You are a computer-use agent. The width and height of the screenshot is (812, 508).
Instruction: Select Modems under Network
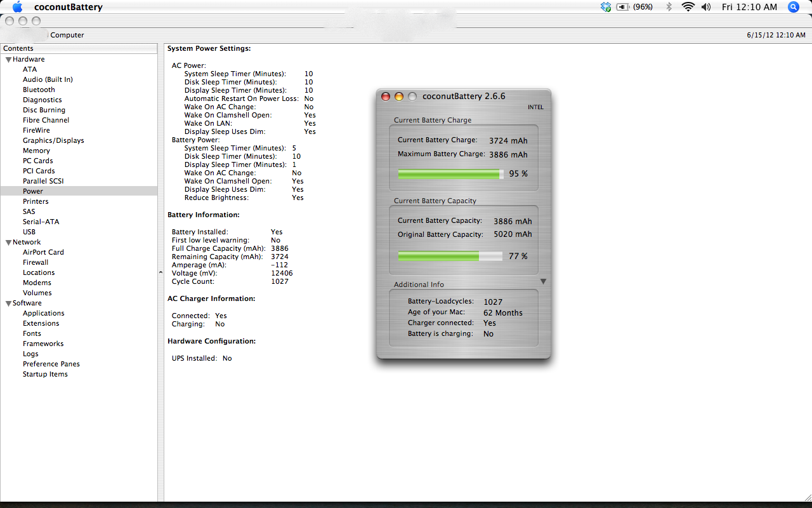[37, 283]
